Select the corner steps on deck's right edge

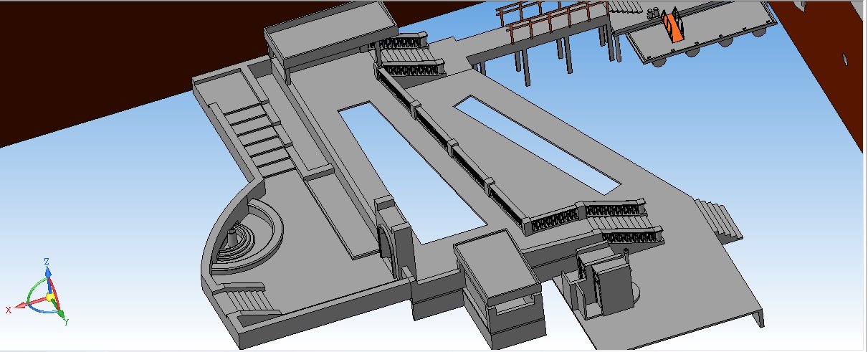[x=719, y=218]
